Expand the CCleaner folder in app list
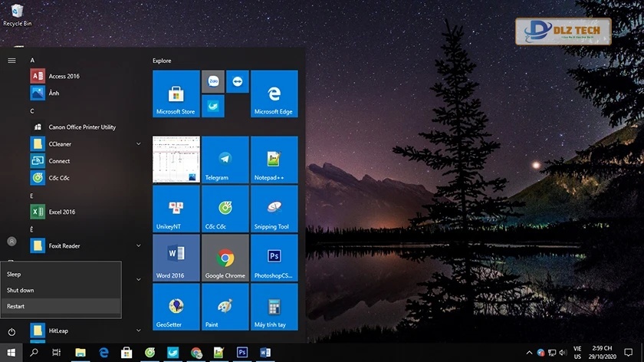644x362 pixels. [139, 144]
